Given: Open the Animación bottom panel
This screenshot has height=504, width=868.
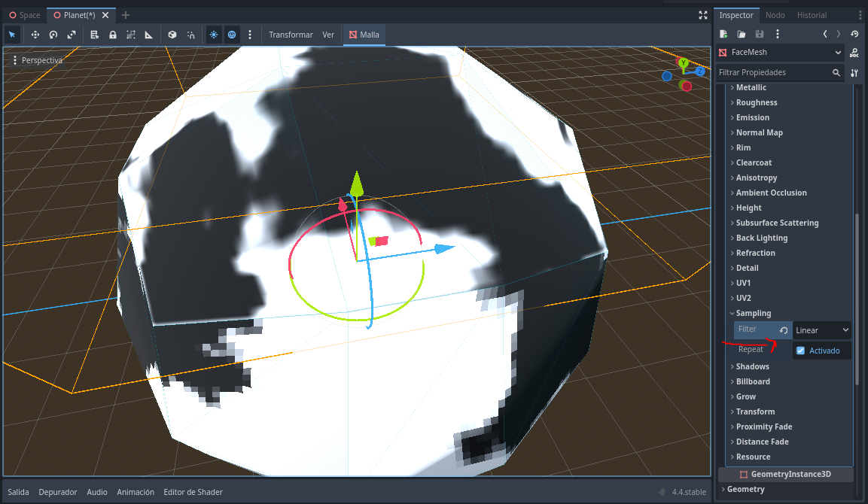Looking at the screenshot, I should pos(136,492).
